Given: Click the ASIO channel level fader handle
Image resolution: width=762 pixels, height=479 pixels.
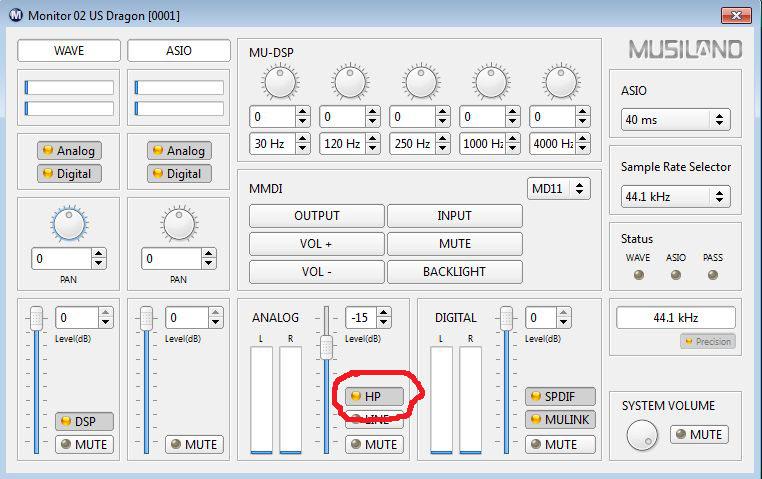Looking at the screenshot, I should tap(146, 318).
